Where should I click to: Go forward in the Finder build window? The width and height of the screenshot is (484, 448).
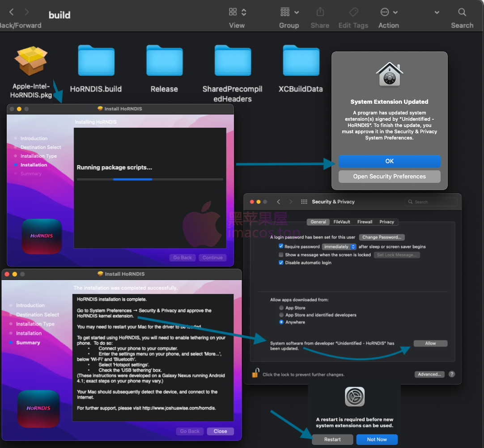pos(27,12)
